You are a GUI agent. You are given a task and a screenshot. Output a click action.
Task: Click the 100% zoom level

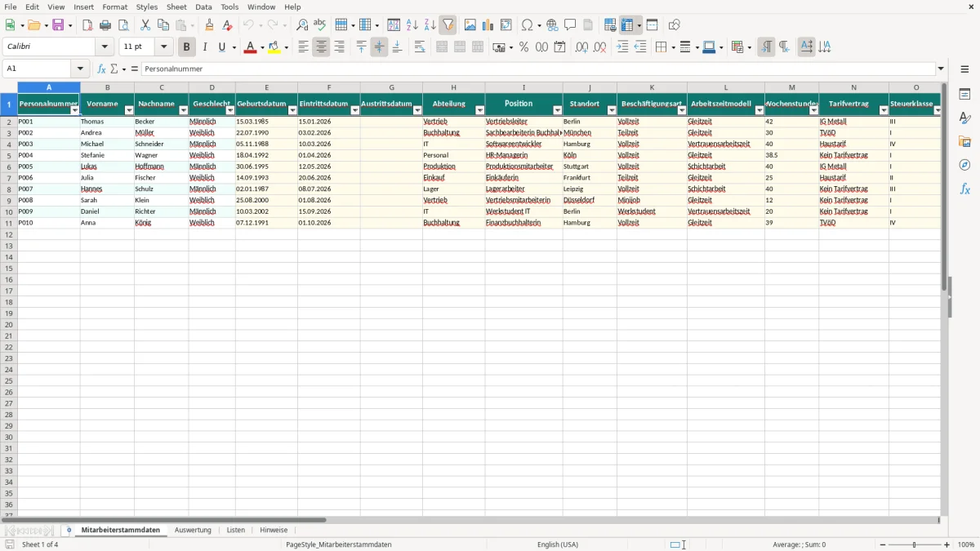point(966,544)
